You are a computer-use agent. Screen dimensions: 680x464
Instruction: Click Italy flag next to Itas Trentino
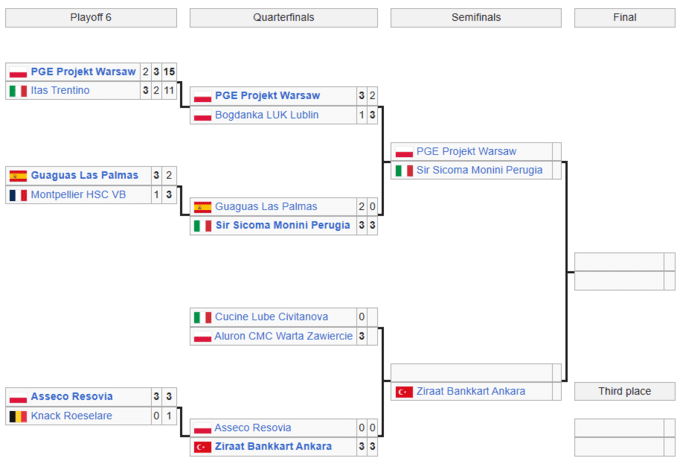[x=18, y=91]
